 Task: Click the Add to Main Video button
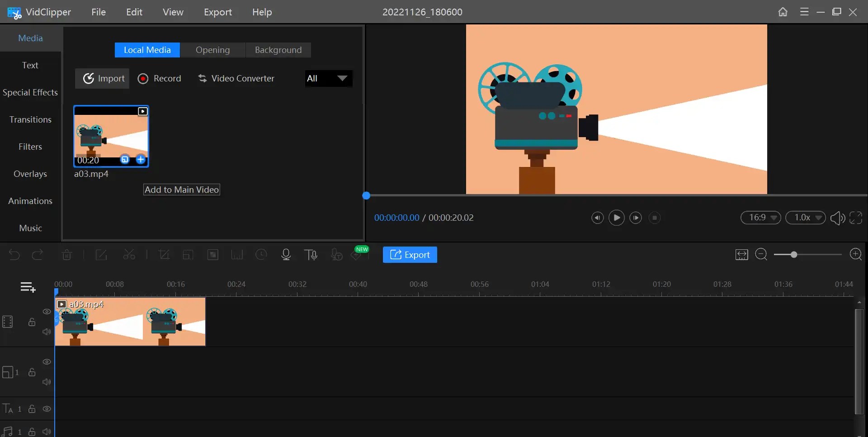(x=181, y=190)
